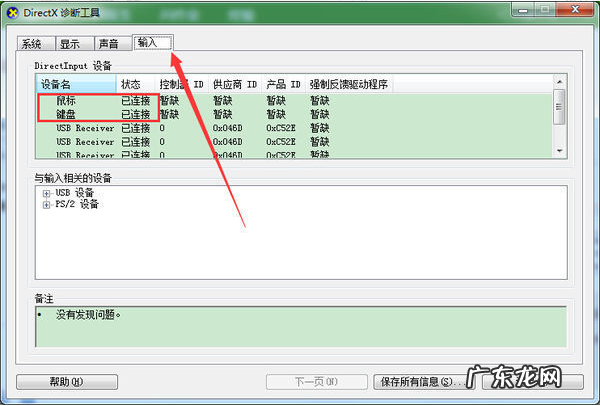Click the device list scrollbar thumb

point(559,107)
